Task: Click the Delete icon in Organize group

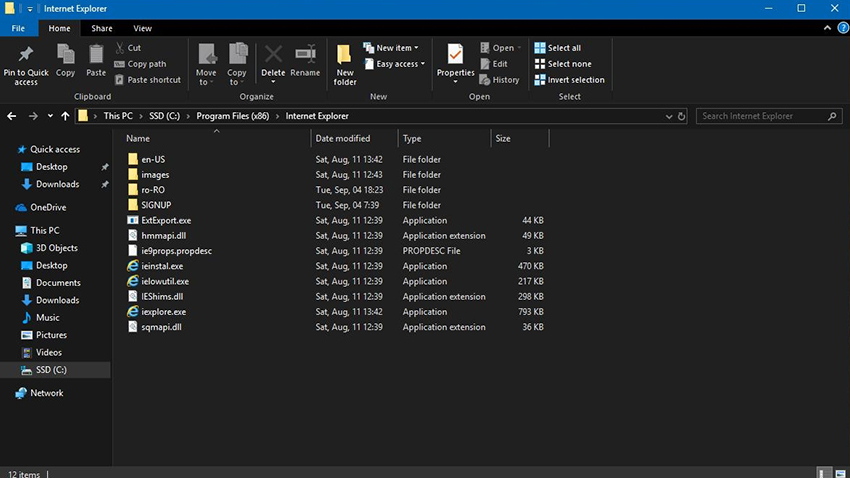Action: pyautogui.click(x=273, y=60)
